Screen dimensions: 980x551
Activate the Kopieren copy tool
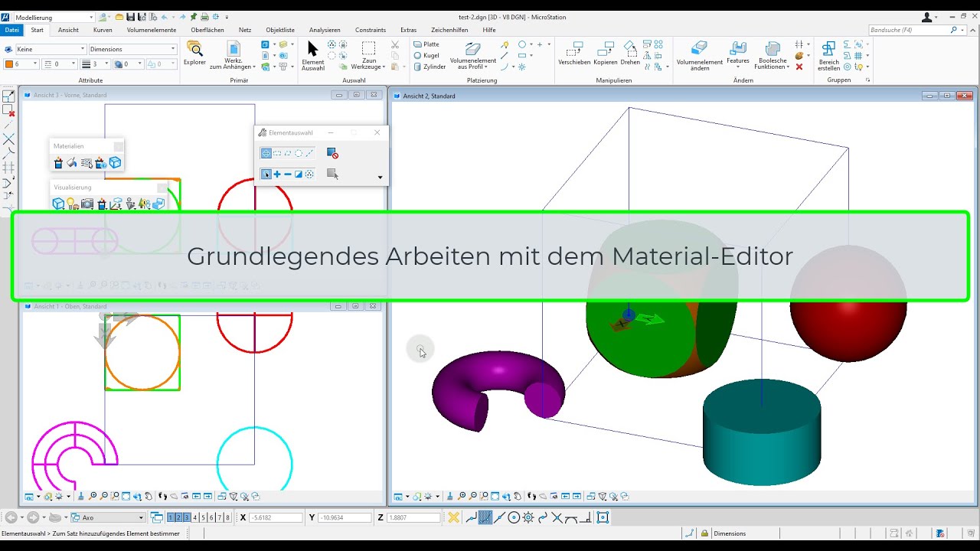pyautogui.click(x=605, y=54)
